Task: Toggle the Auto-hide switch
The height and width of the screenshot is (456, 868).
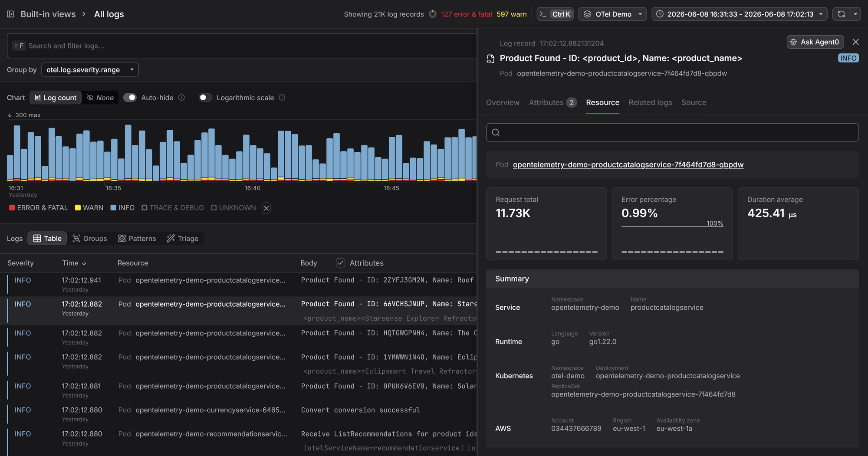Action: 130,98
